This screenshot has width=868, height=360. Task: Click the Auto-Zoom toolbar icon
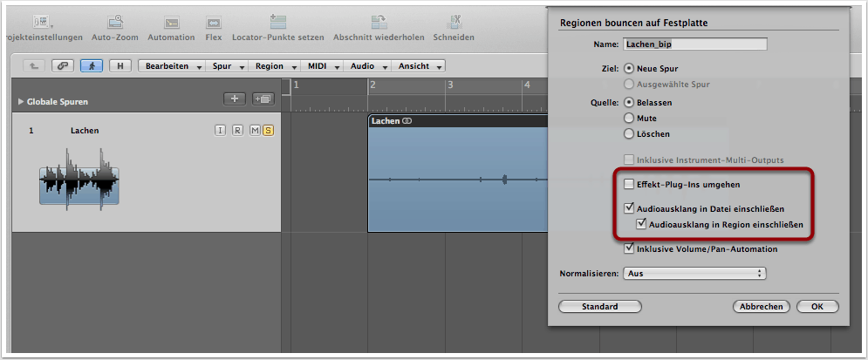(114, 22)
